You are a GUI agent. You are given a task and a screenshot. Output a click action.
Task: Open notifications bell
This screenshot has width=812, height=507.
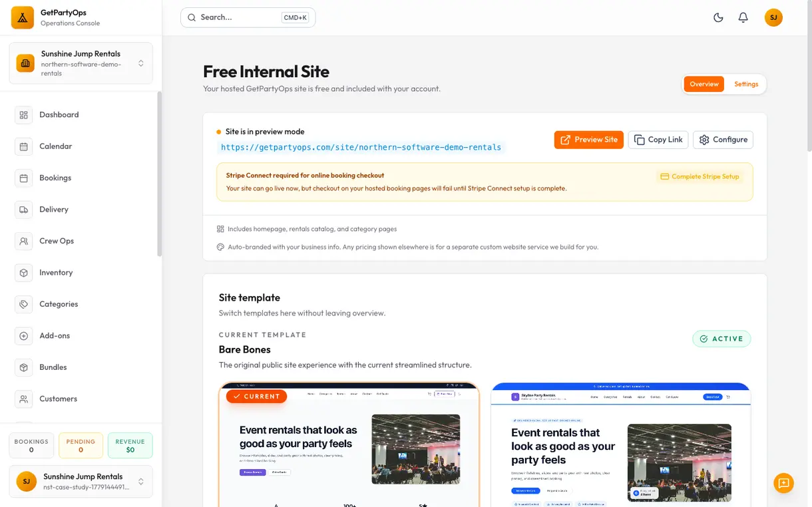[743, 18]
